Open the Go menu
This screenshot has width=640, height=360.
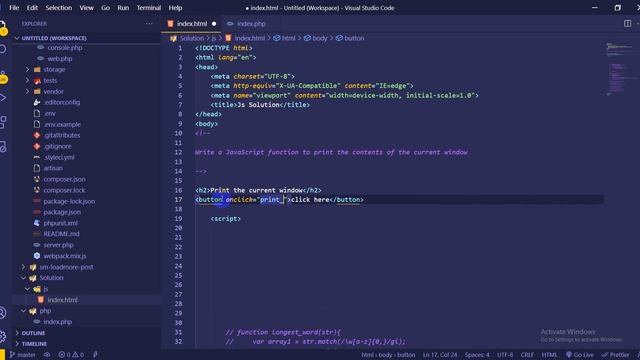pos(105,8)
